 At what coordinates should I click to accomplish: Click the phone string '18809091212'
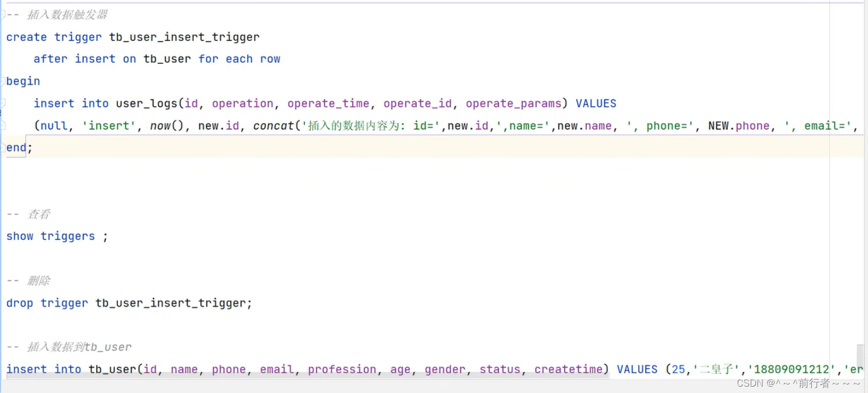click(791, 369)
